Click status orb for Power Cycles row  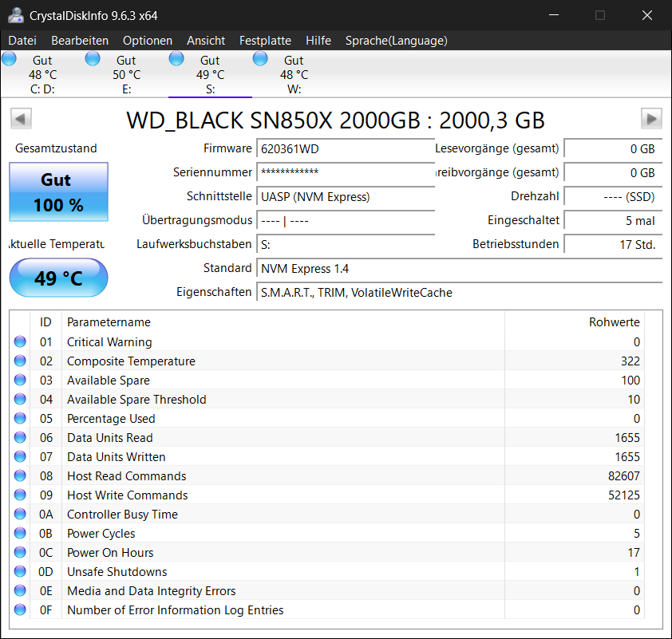tap(20, 533)
